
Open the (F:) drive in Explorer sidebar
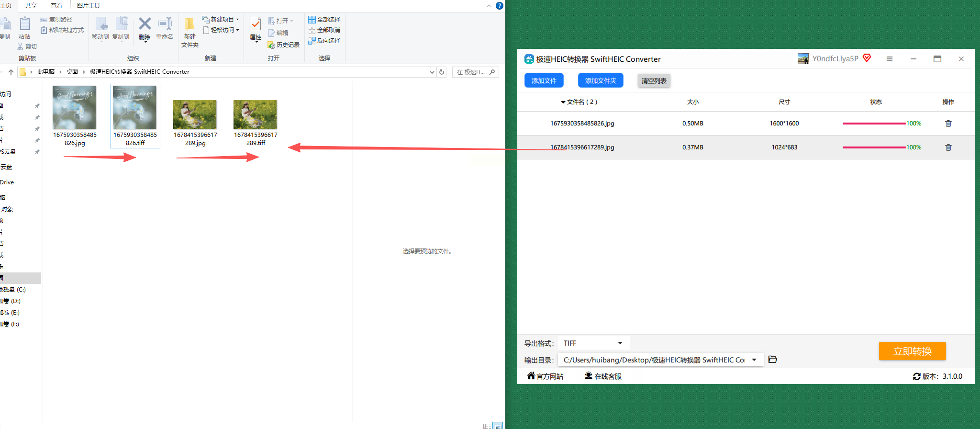10,324
